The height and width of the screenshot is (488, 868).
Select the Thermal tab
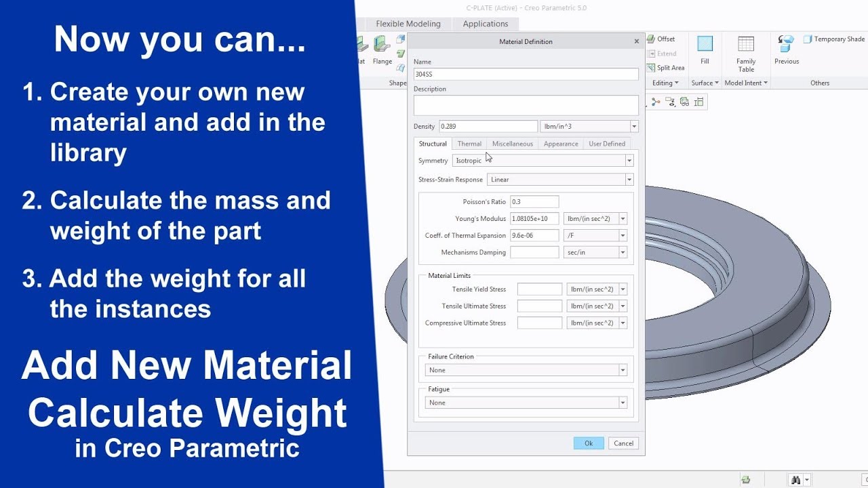coord(469,144)
